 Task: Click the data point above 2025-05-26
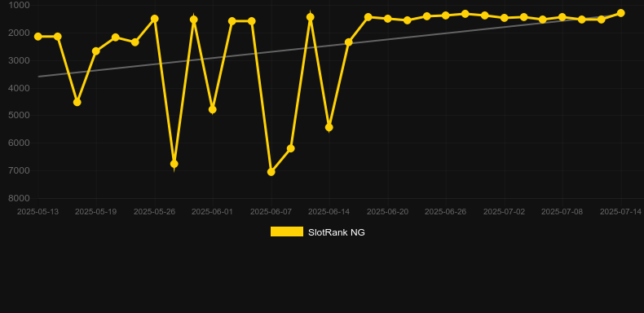[x=154, y=19]
